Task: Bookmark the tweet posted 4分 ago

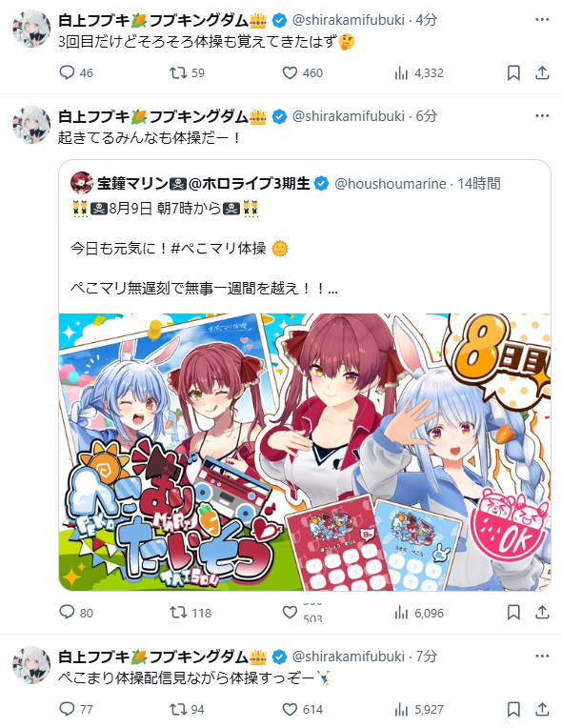Action: pos(513,72)
